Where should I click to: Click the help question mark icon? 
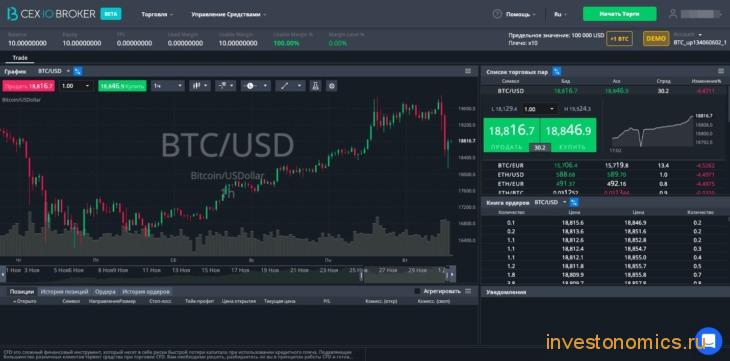[x=497, y=14]
